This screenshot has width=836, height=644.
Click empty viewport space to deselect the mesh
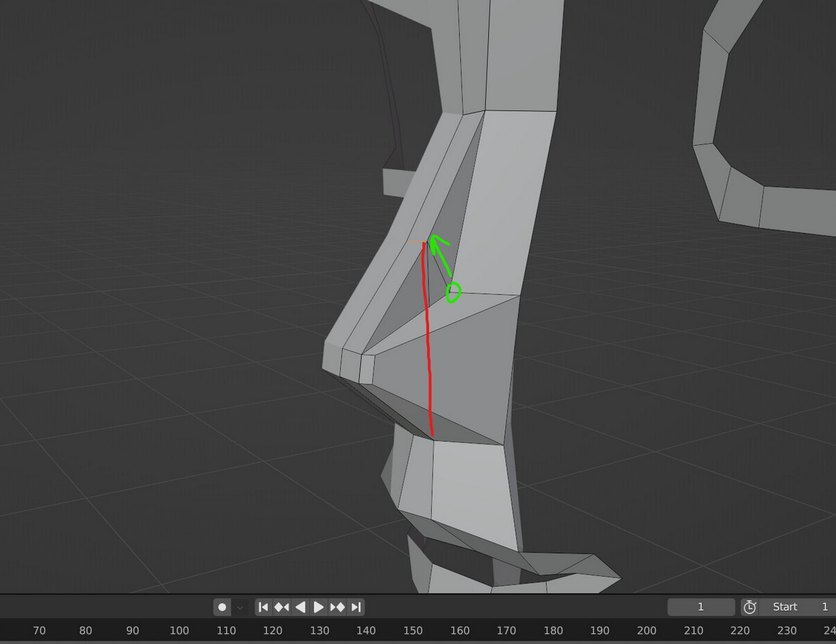point(139,208)
